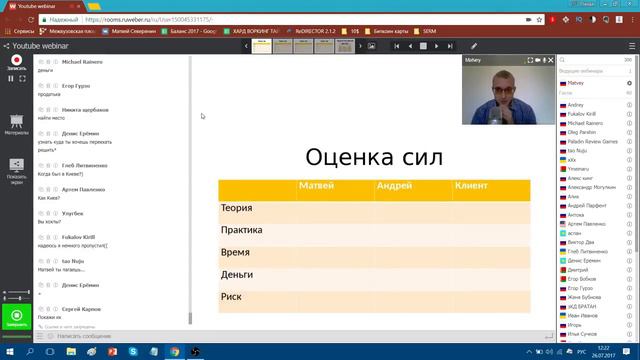Go to the previous slide
The width and height of the screenshot is (640, 360).
coord(410,46)
